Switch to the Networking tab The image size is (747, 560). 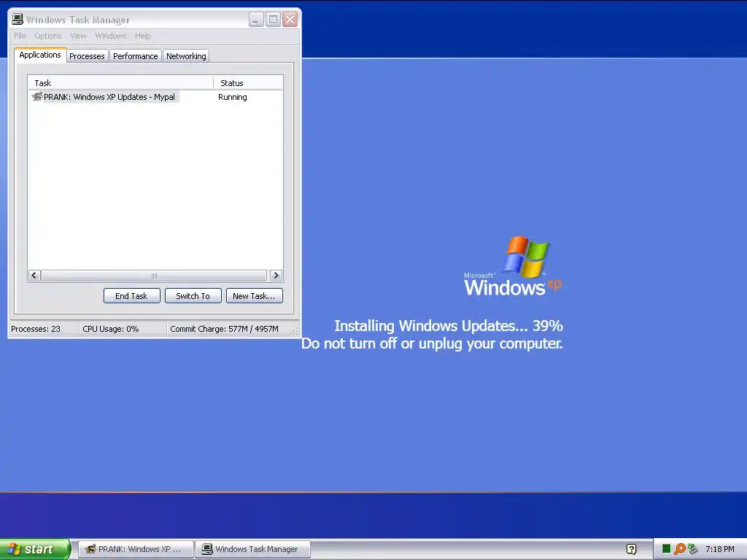click(186, 56)
